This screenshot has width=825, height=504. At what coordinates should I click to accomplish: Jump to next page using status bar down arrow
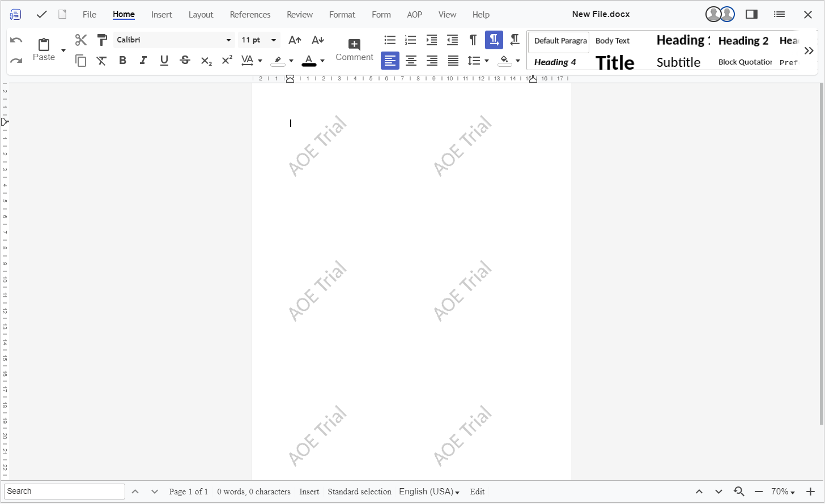(718, 492)
